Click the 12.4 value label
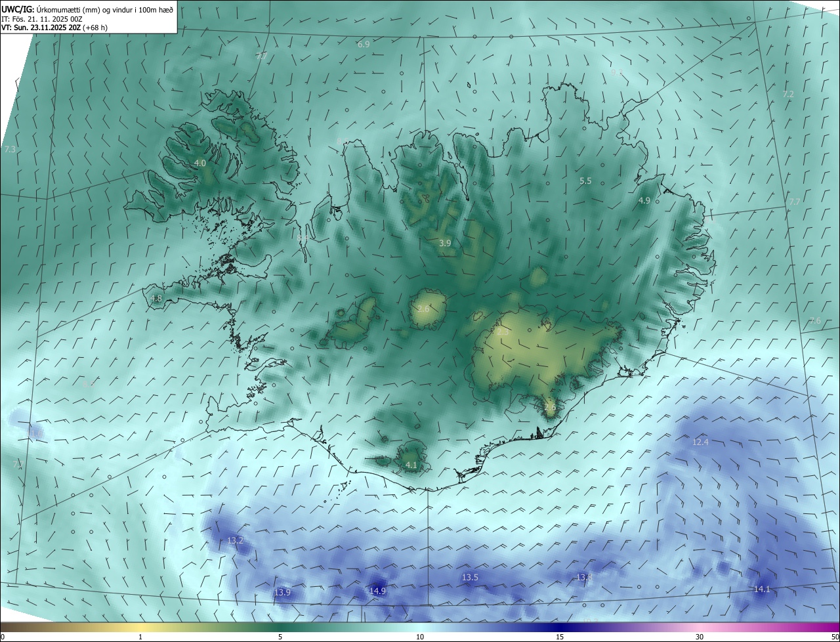 [700, 442]
